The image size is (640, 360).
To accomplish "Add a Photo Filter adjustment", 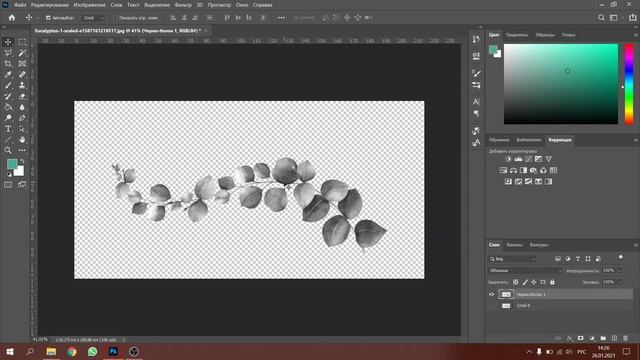I will (x=533, y=170).
